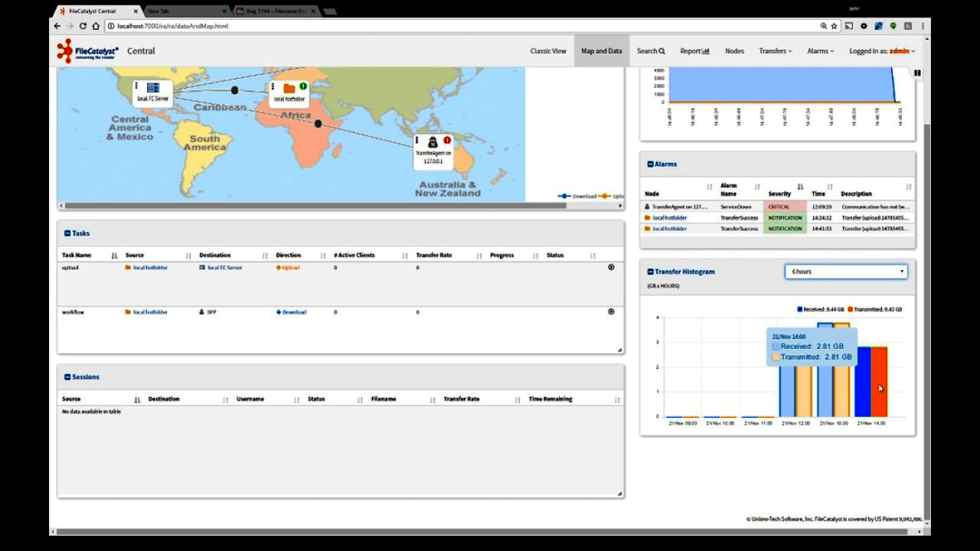
Task: Click the page vertical scrollbar
Action: [x=927, y=321]
